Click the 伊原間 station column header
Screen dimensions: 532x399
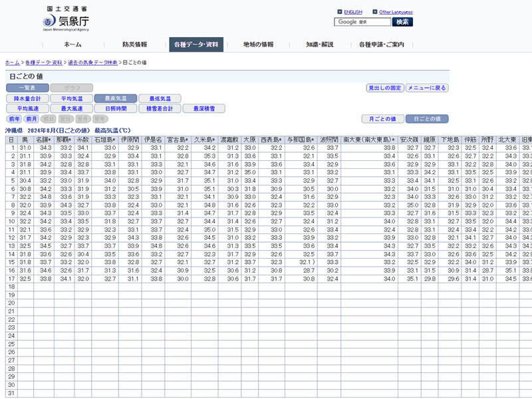point(130,140)
